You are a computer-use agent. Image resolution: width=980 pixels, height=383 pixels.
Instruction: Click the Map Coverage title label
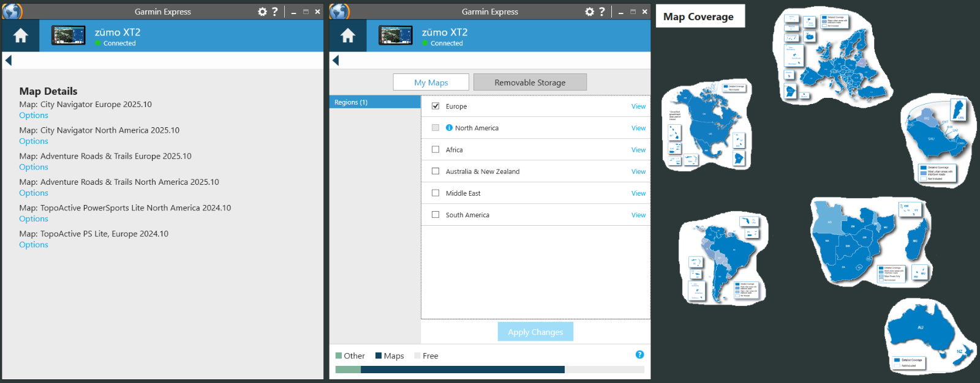(699, 17)
